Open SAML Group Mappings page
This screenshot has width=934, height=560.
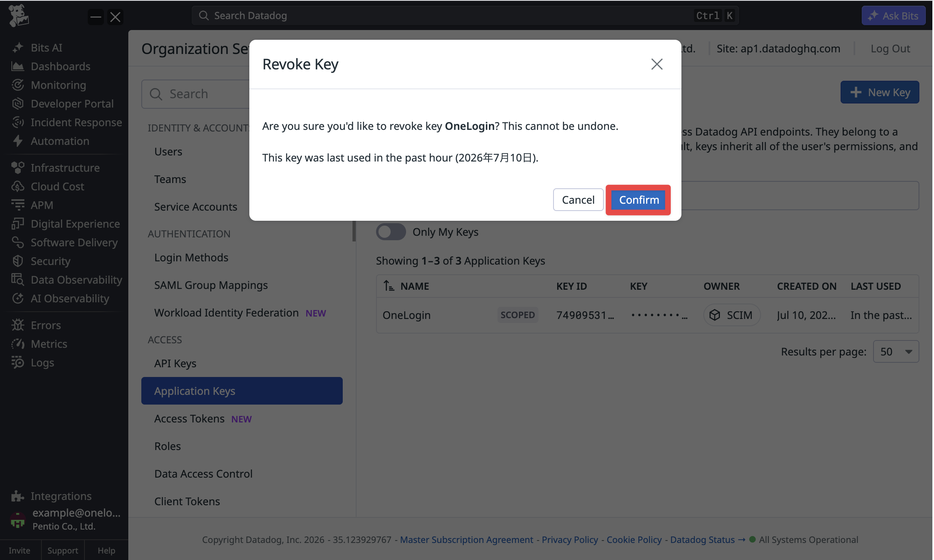click(x=211, y=285)
